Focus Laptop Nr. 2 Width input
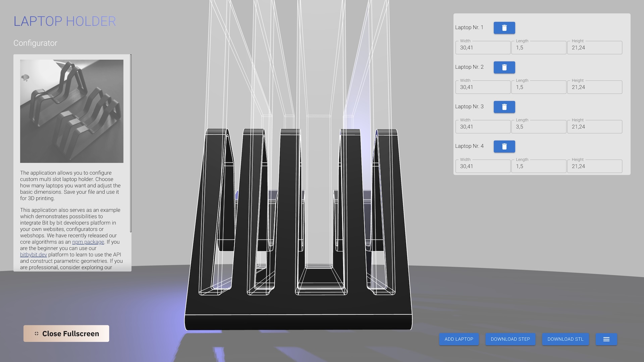 pos(483,87)
